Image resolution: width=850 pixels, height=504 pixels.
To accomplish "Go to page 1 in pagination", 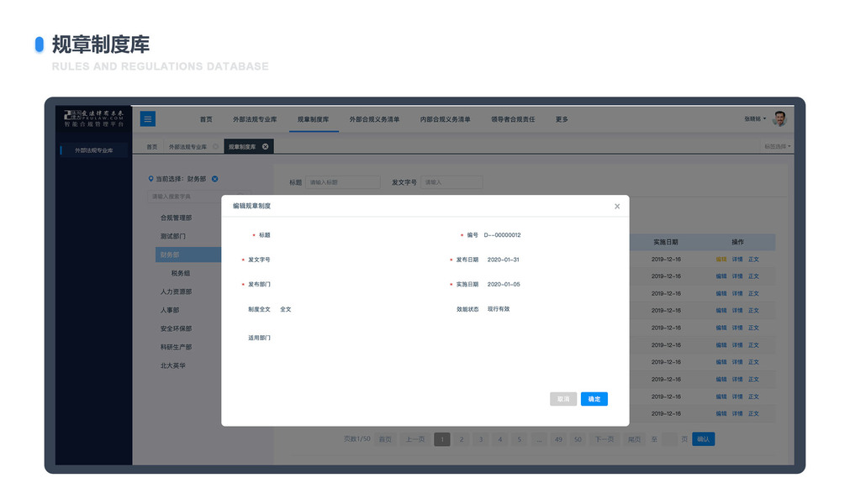I will (442, 439).
